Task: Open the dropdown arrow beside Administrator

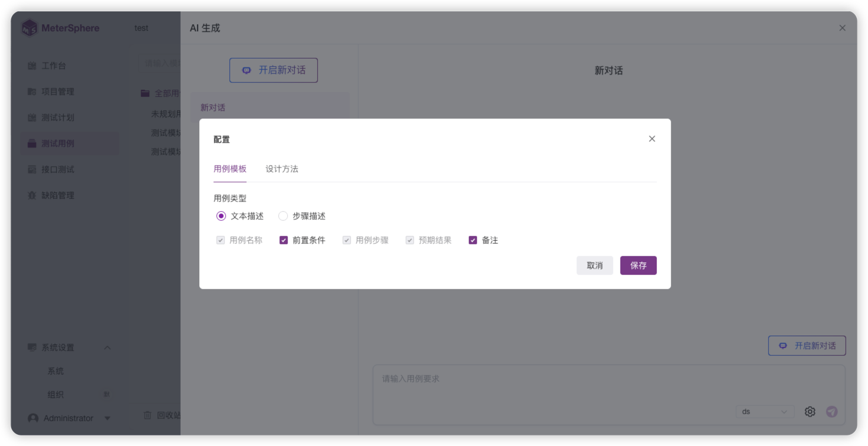Action: (x=107, y=418)
